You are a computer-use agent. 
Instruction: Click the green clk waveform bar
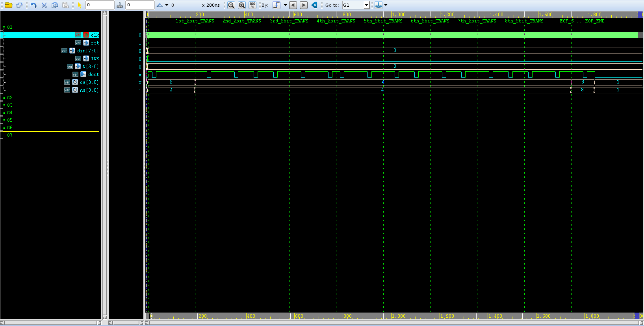click(x=392, y=35)
